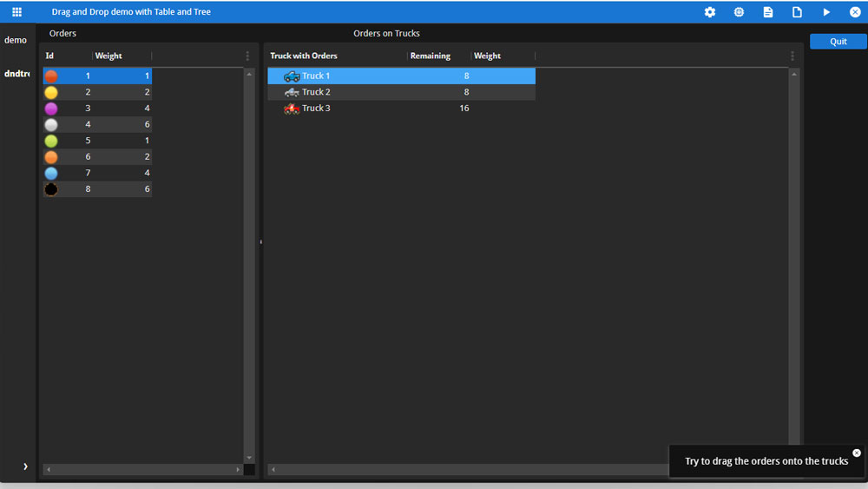
Task: Open the Orders table column options menu
Action: point(247,56)
